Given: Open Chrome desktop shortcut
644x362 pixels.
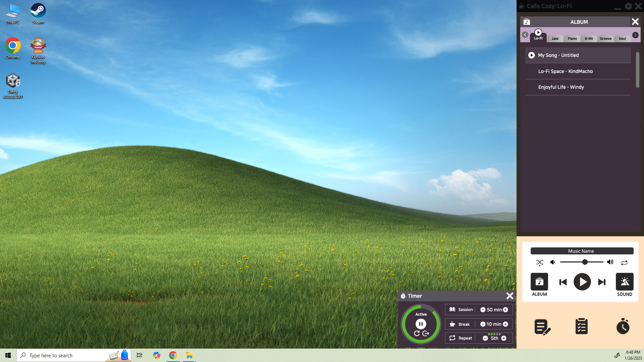Looking at the screenshot, I should click(12, 49).
